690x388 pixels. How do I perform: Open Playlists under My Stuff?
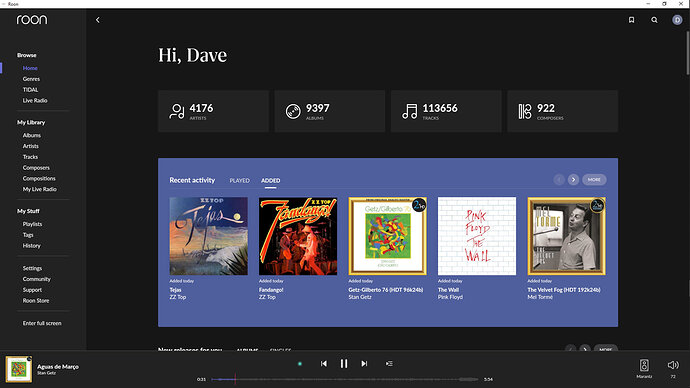click(33, 224)
